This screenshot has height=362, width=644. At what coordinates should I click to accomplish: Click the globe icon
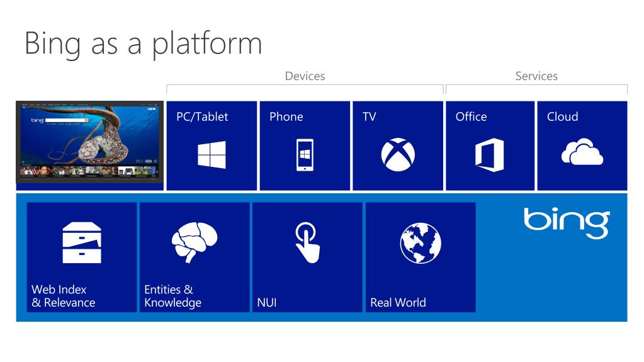421,243
